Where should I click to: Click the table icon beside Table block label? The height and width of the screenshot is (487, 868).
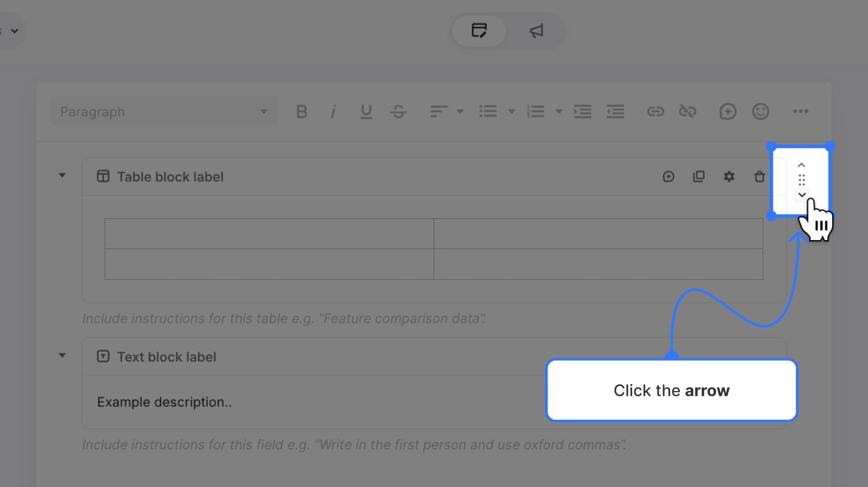click(103, 176)
